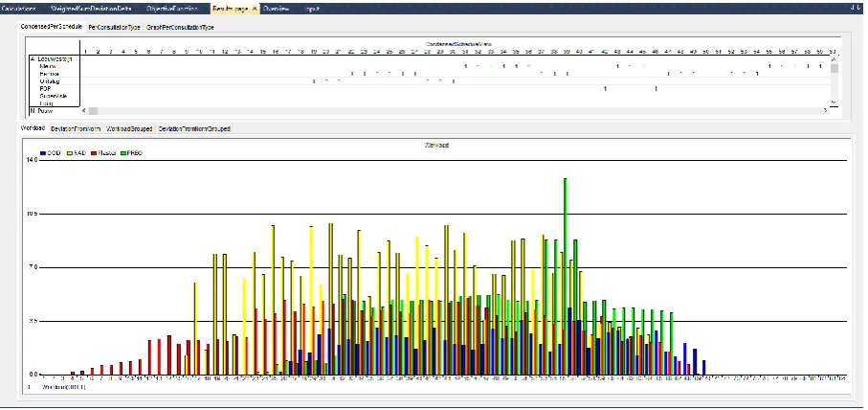Click the POP cell value under column 42
Viewport: 868px width, 410px height.
(x=605, y=89)
